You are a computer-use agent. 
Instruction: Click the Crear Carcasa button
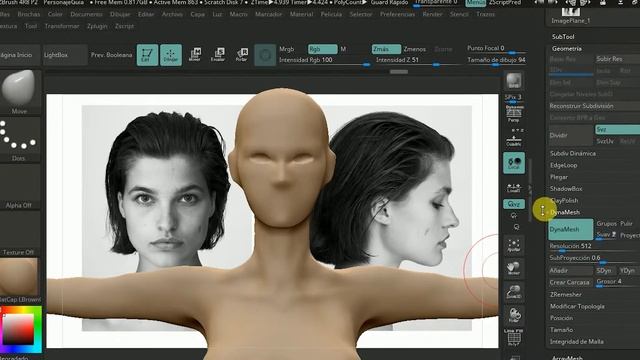(571, 282)
